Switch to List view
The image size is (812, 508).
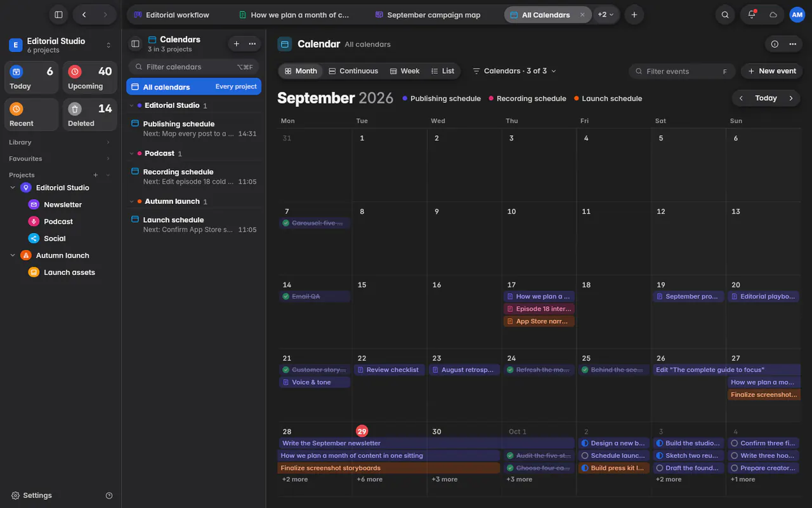point(443,71)
